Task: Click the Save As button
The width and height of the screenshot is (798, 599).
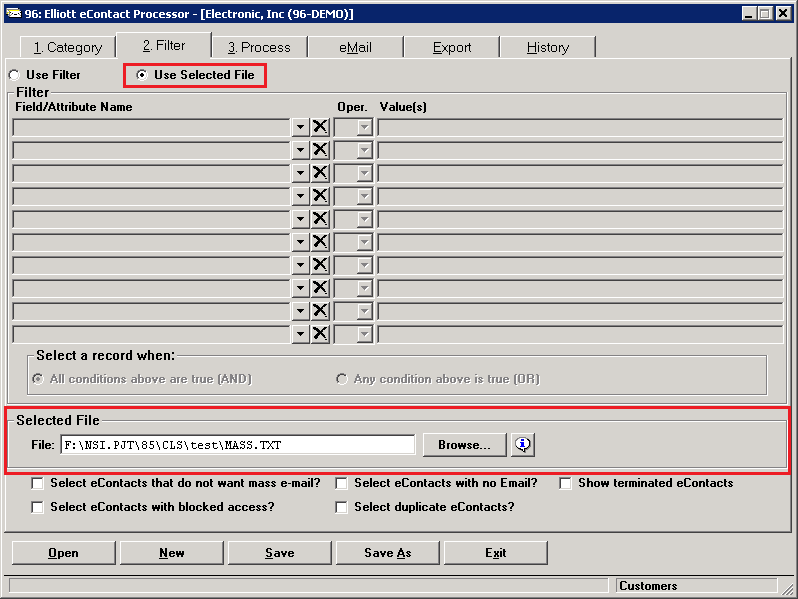Action: (x=388, y=553)
